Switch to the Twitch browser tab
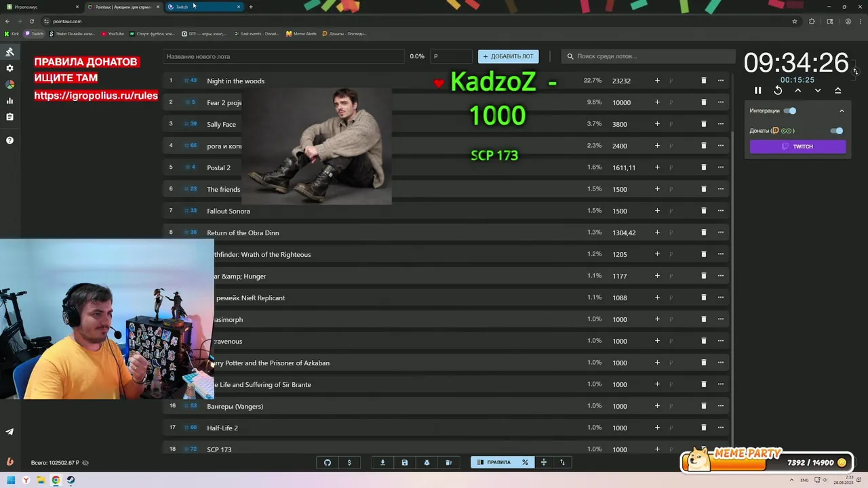The height and width of the screenshot is (488, 868). click(203, 7)
